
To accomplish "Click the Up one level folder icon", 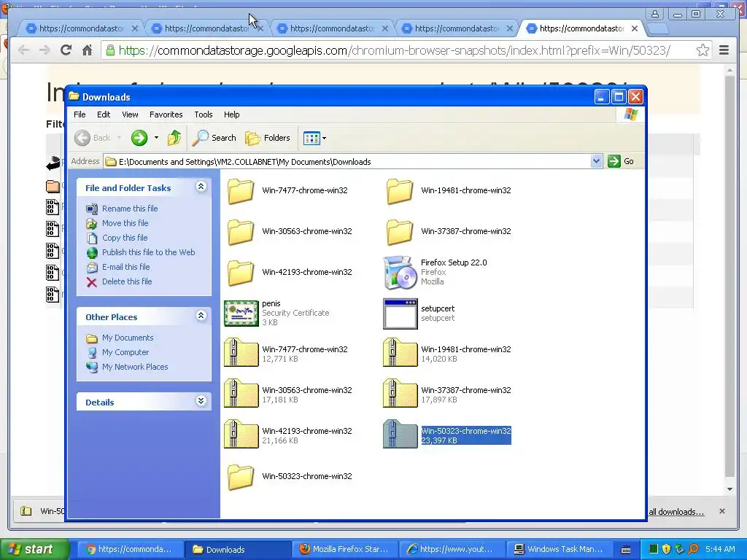I will click(174, 138).
